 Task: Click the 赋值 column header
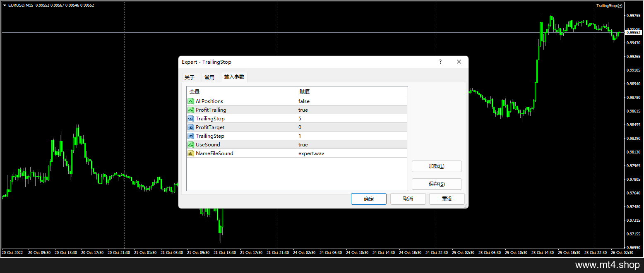coord(352,92)
